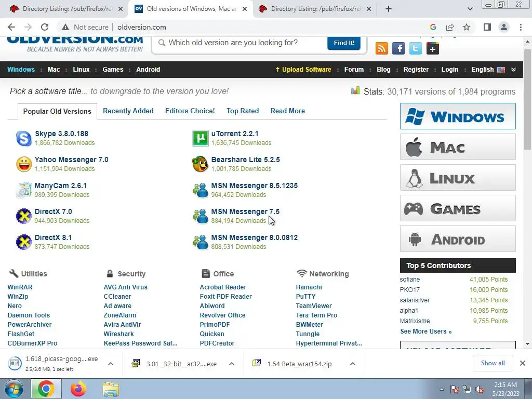
Task: Click the uTorrent logo icon
Action: pos(201,138)
